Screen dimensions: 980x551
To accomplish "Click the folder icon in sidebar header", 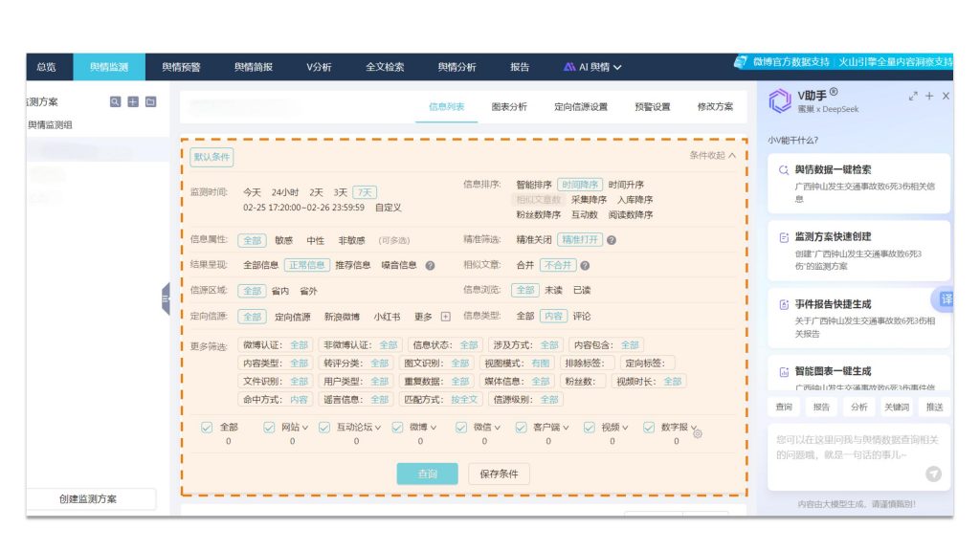I will [x=150, y=101].
